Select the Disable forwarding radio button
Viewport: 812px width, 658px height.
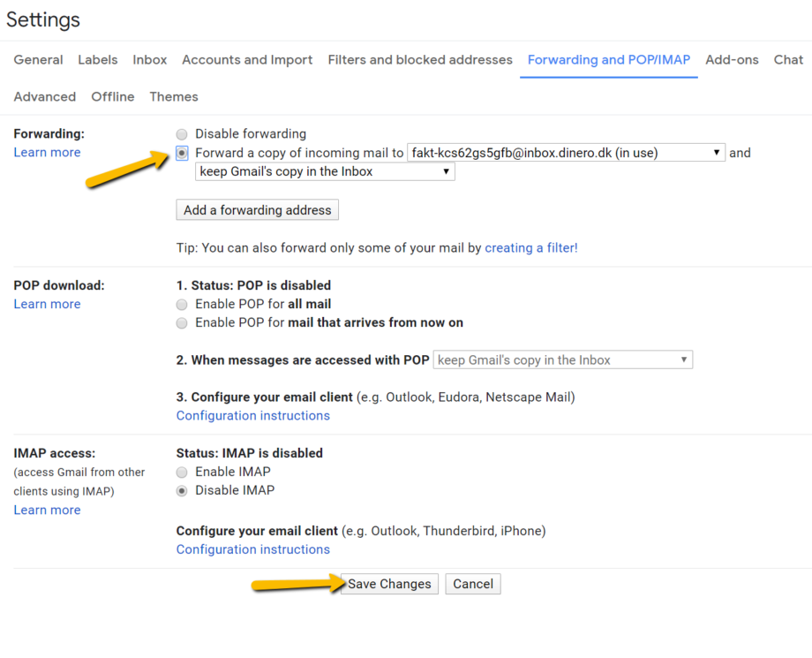point(182,134)
